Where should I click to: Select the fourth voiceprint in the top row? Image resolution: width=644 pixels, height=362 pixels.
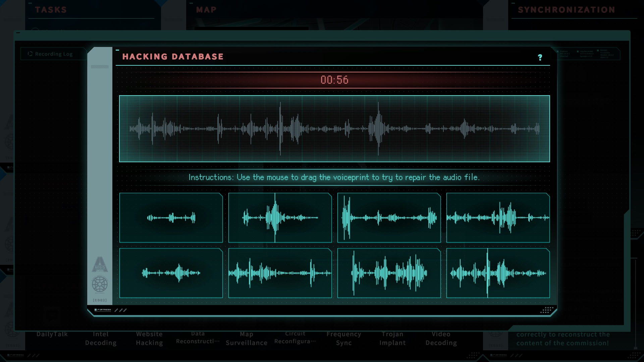498,218
